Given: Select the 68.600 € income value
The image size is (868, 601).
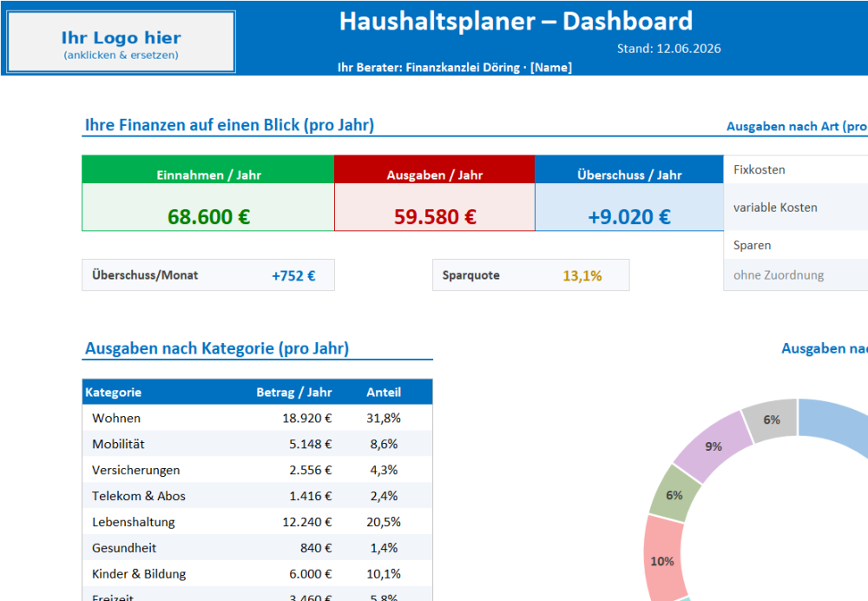Looking at the screenshot, I should tap(208, 216).
